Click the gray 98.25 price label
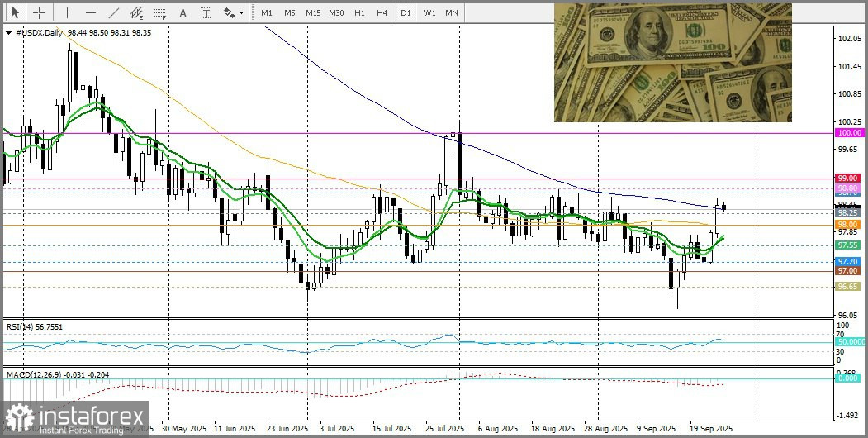 tap(849, 212)
